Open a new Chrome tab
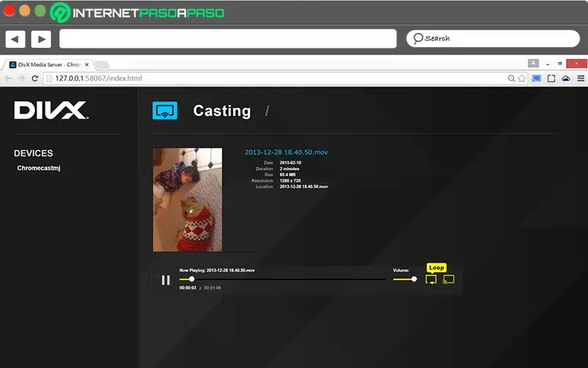588x368 pixels. (101, 65)
